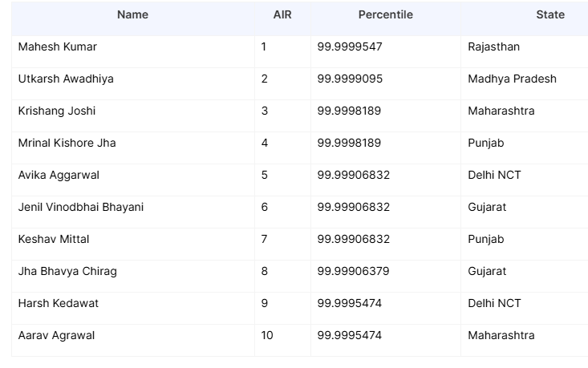588x368 pixels.
Task: Select the Harsh Kedawat name cell
Action: coord(58,303)
